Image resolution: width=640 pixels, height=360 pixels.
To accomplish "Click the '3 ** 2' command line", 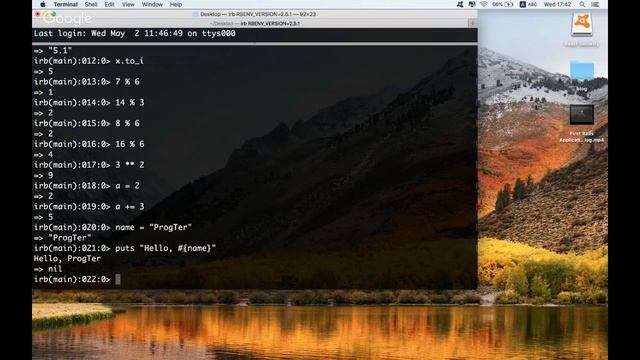I will click(89, 165).
